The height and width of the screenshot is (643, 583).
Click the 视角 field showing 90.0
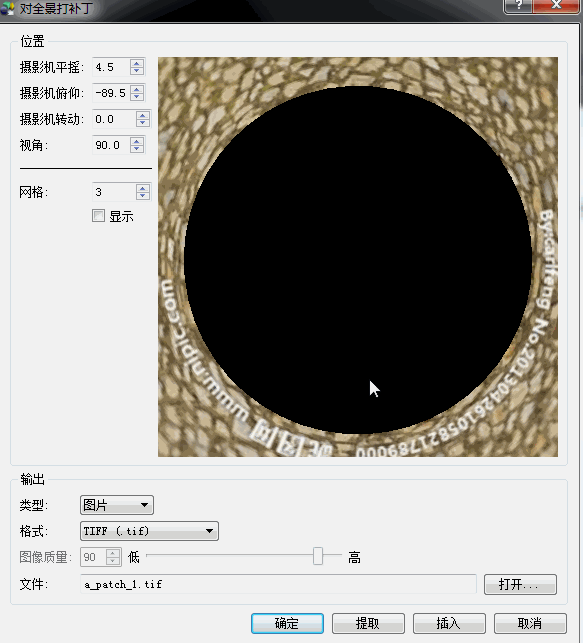(x=112, y=145)
